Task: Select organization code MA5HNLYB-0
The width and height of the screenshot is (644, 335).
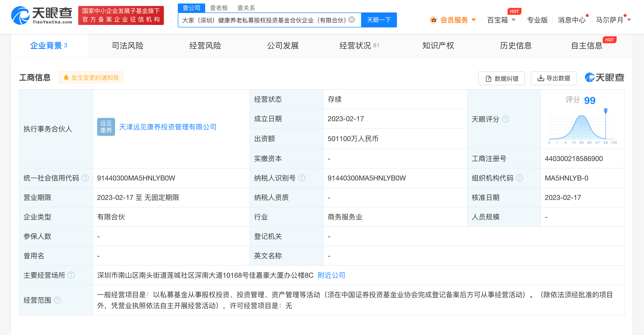Action: [x=567, y=178]
